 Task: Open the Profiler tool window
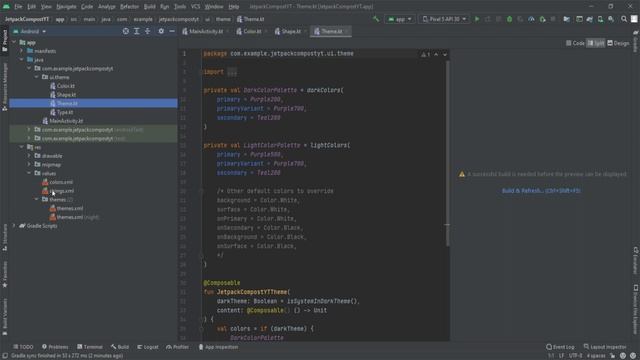click(178, 347)
